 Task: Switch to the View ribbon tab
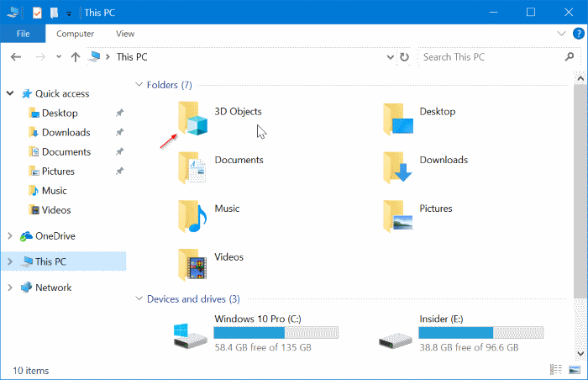(125, 34)
